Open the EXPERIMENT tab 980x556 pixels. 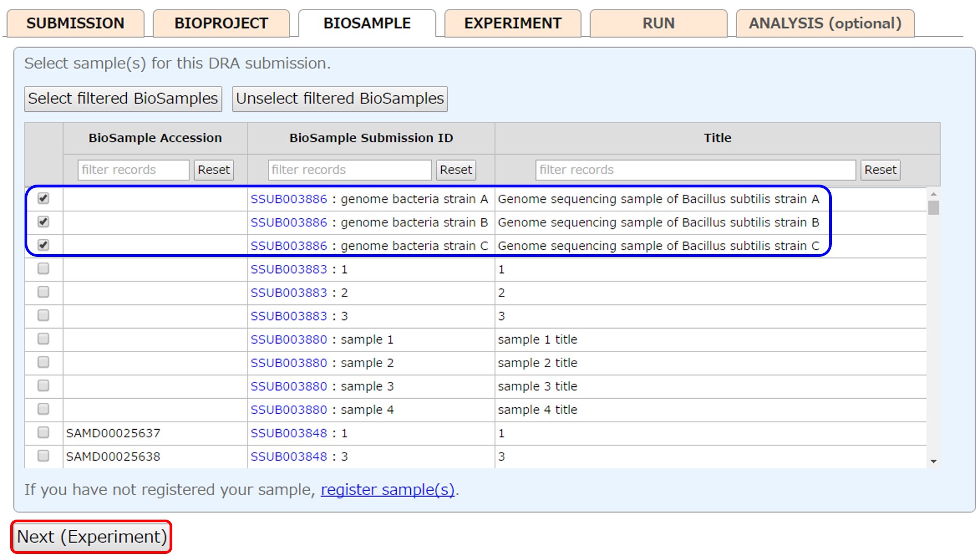click(512, 24)
